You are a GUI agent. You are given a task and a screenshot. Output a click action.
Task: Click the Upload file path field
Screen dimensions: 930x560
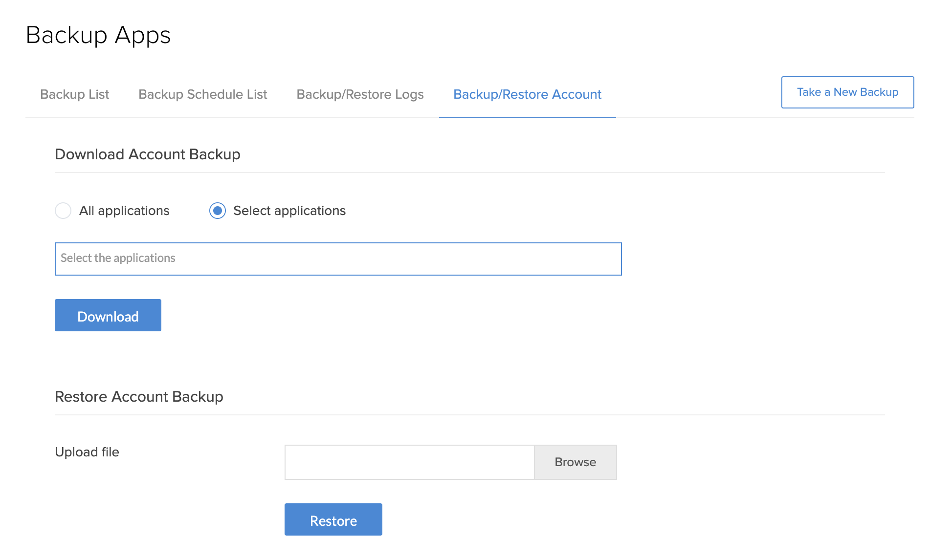point(409,462)
